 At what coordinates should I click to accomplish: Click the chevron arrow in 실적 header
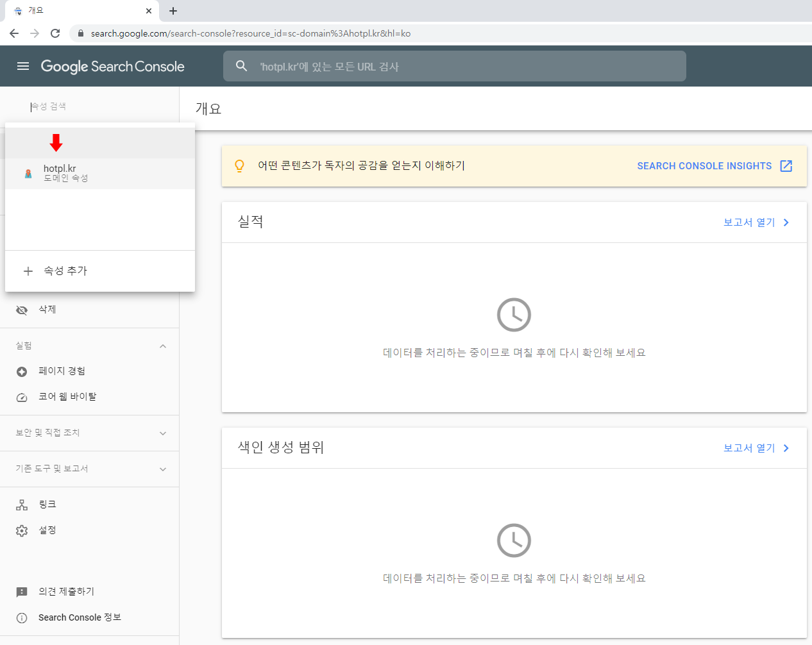tap(786, 222)
